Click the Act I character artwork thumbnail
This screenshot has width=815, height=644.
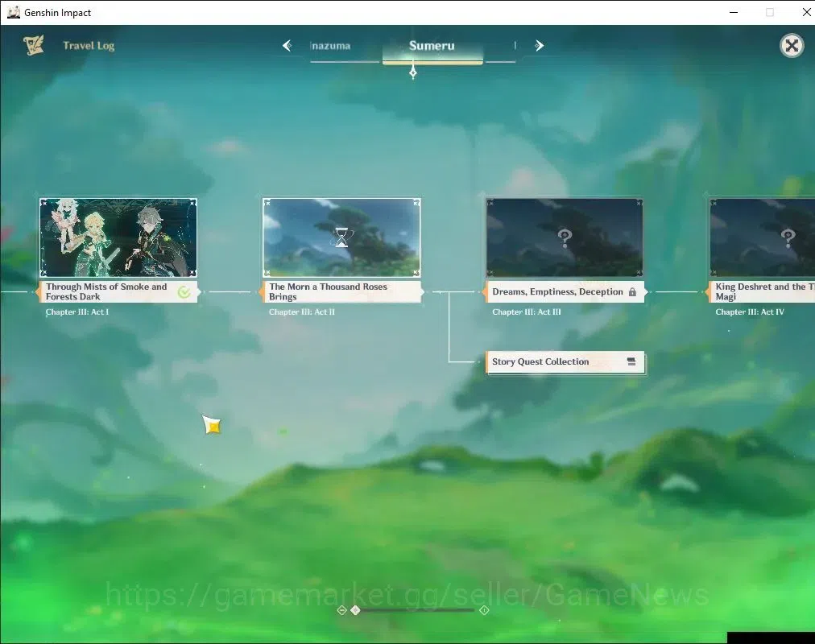(x=118, y=237)
